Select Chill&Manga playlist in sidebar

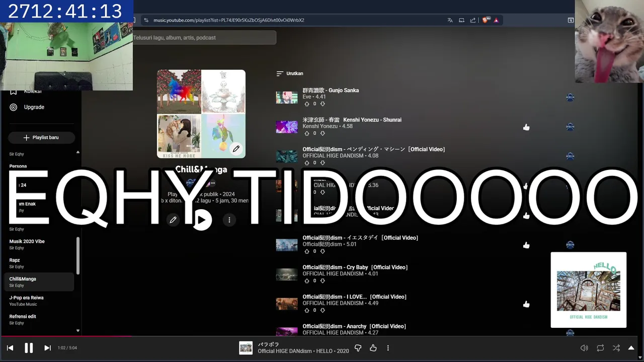[39, 282]
